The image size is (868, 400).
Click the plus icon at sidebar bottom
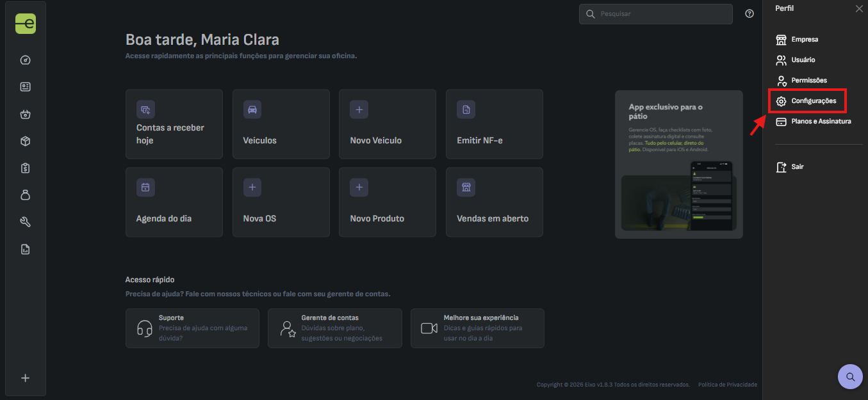[26, 378]
